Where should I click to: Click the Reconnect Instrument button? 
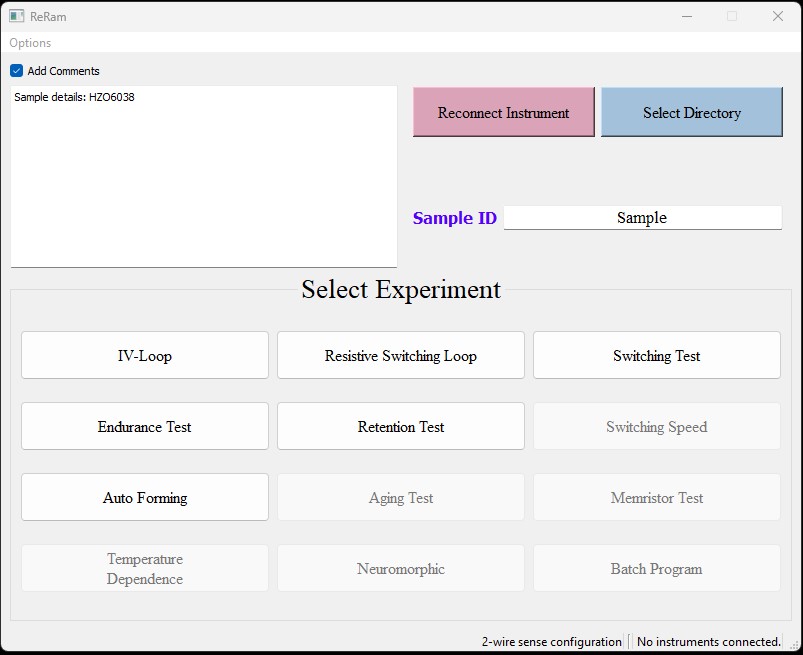pyautogui.click(x=503, y=112)
